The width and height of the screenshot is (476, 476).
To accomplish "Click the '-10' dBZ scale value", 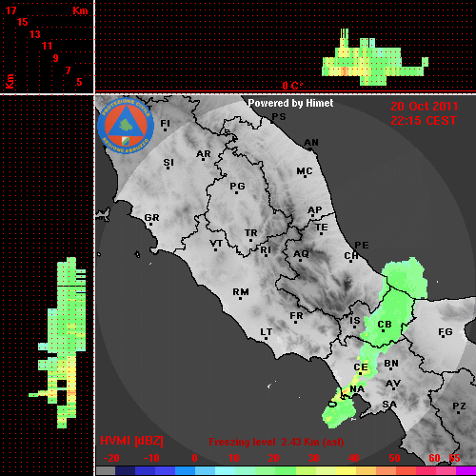I will [x=151, y=458].
